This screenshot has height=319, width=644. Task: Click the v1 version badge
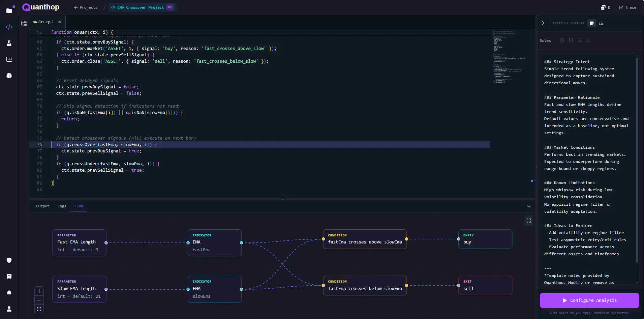point(170,7)
